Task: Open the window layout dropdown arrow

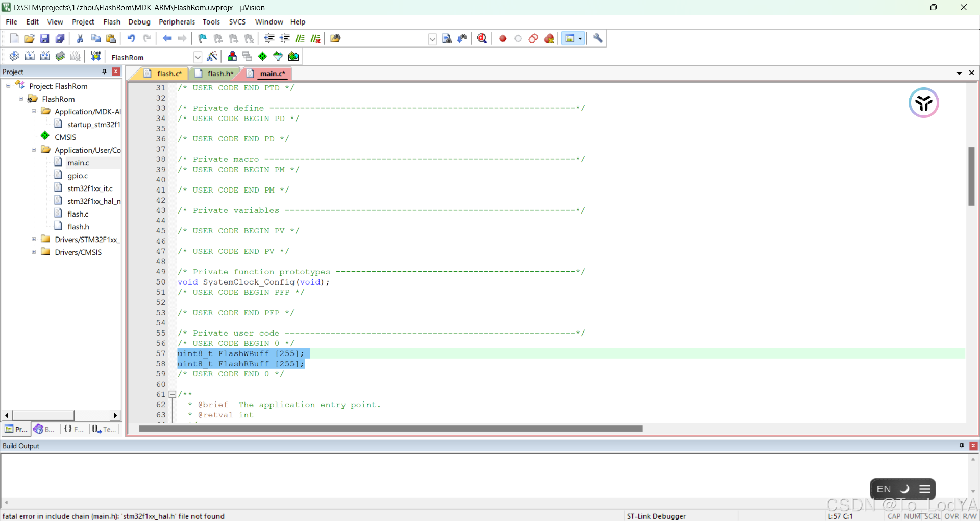Action: [x=580, y=38]
